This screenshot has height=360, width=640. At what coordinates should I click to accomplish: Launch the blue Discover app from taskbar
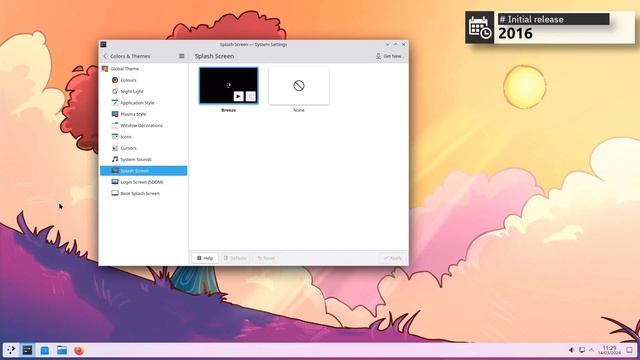(44, 350)
